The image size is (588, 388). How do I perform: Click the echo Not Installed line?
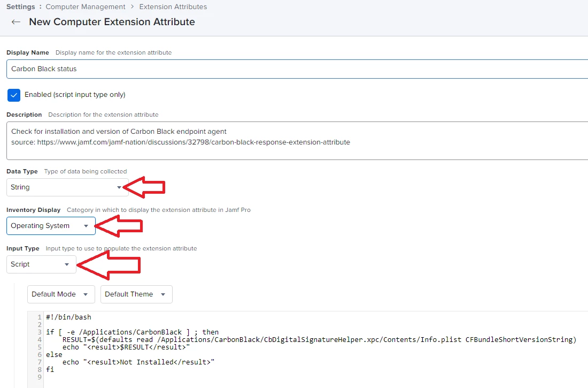pyautogui.click(x=138, y=362)
